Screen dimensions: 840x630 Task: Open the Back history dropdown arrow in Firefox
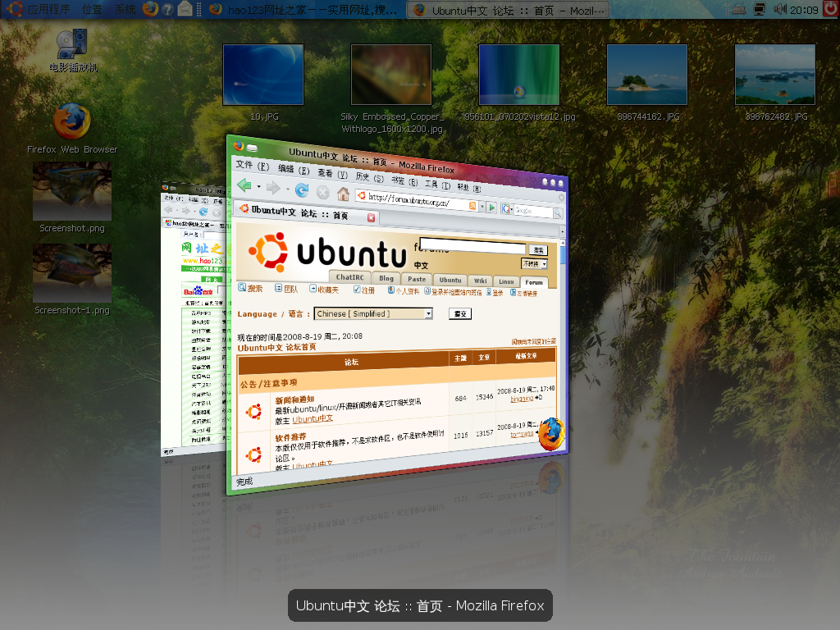click(258, 187)
